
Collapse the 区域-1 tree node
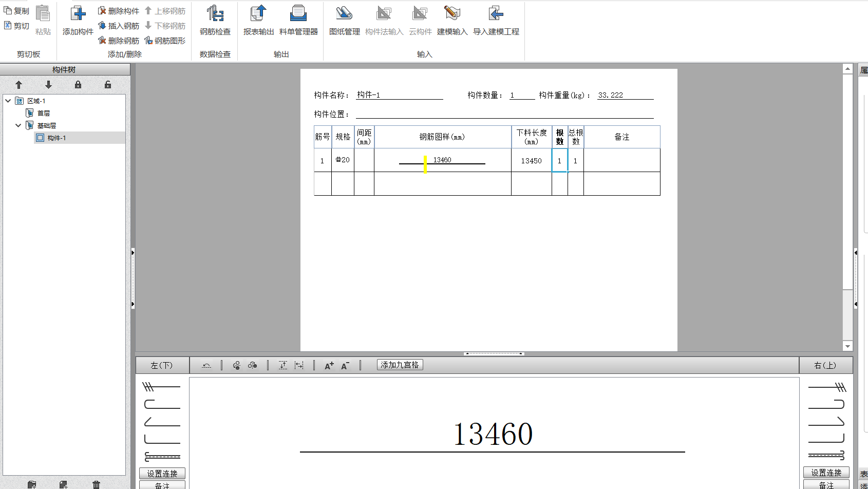pyautogui.click(x=8, y=101)
